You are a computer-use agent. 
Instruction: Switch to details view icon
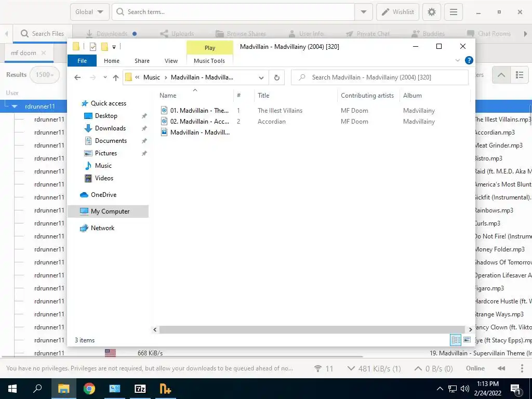(x=456, y=340)
